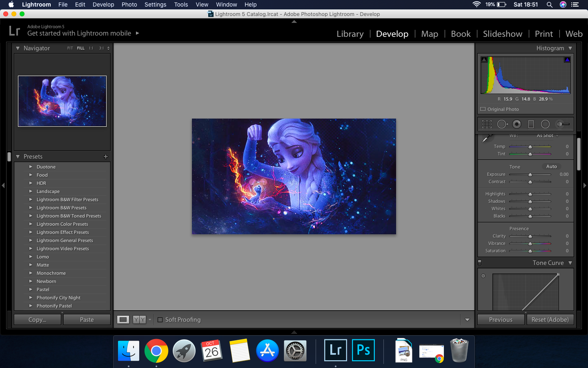Select the Crop Overlay tool
Image resolution: width=588 pixels, height=368 pixels.
click(487, 124)
